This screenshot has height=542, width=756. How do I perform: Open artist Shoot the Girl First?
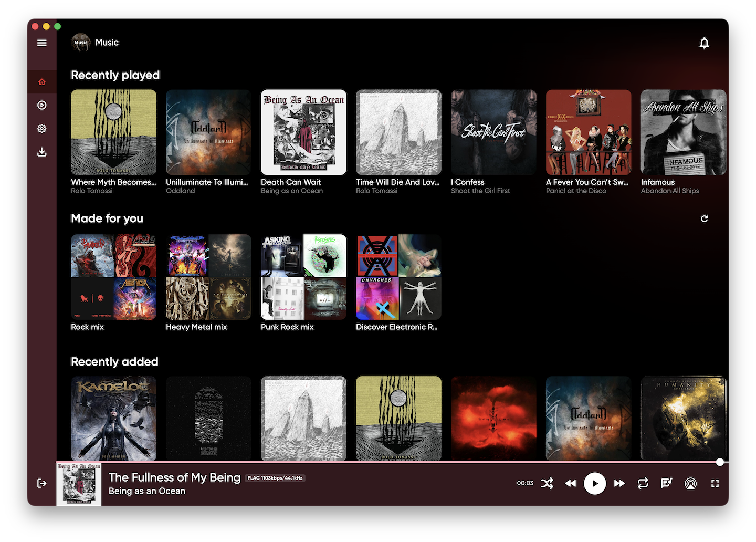coord(481,191)
